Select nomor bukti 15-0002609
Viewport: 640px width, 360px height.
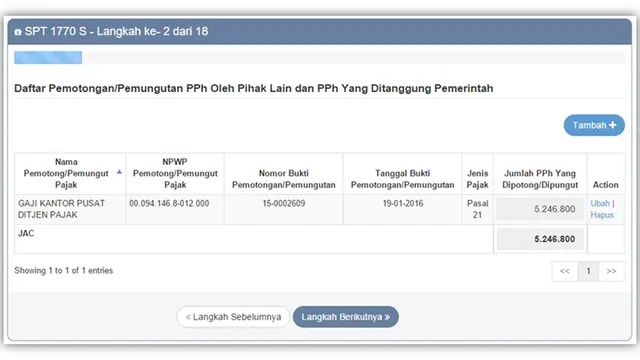pyautogui.click(x=284, y=203)
